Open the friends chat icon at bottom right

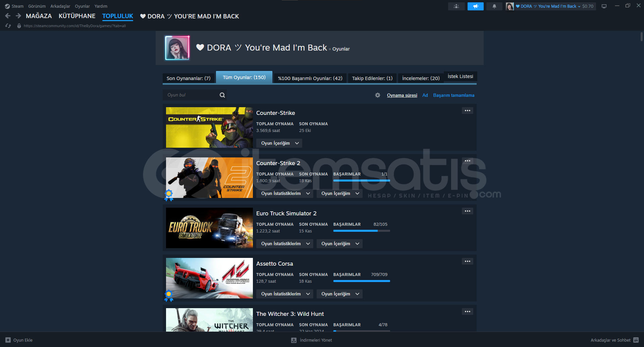coord(636,340)
